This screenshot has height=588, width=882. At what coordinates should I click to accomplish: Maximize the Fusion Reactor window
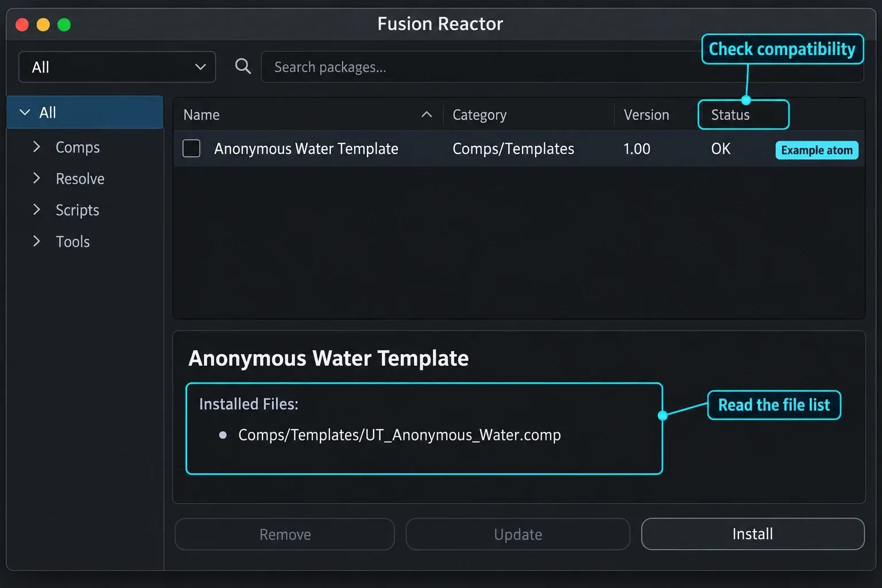(x=64, y=25)
